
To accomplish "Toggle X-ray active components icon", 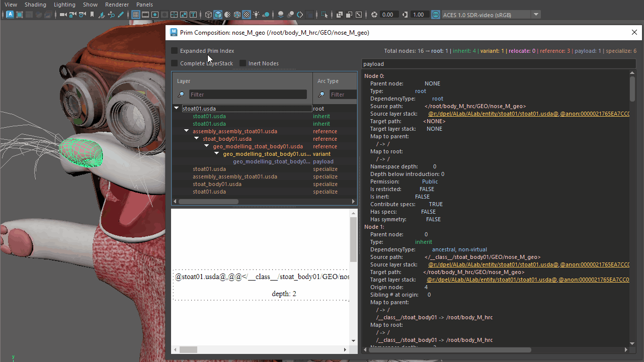I will click(x=349, y=15).
